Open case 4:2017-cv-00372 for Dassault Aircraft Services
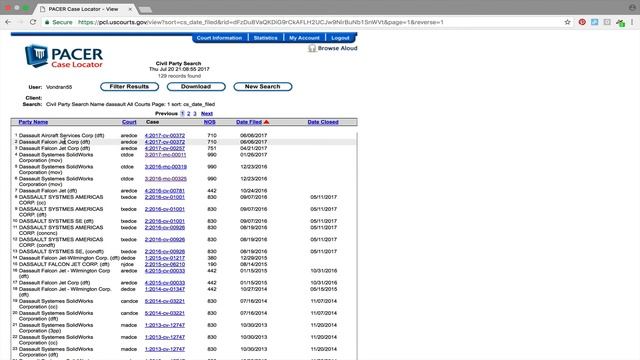Image resolution: width=640 pixels, height=360 pixels. point(165,136)
